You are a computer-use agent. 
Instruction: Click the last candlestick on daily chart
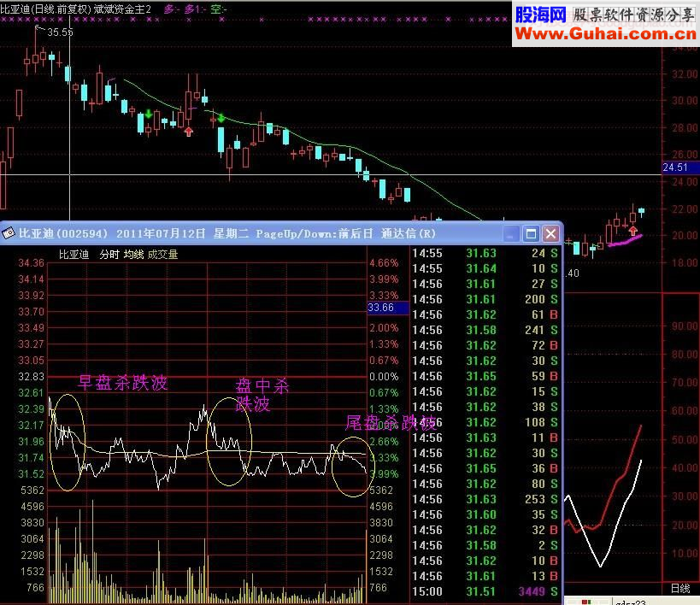642,211
